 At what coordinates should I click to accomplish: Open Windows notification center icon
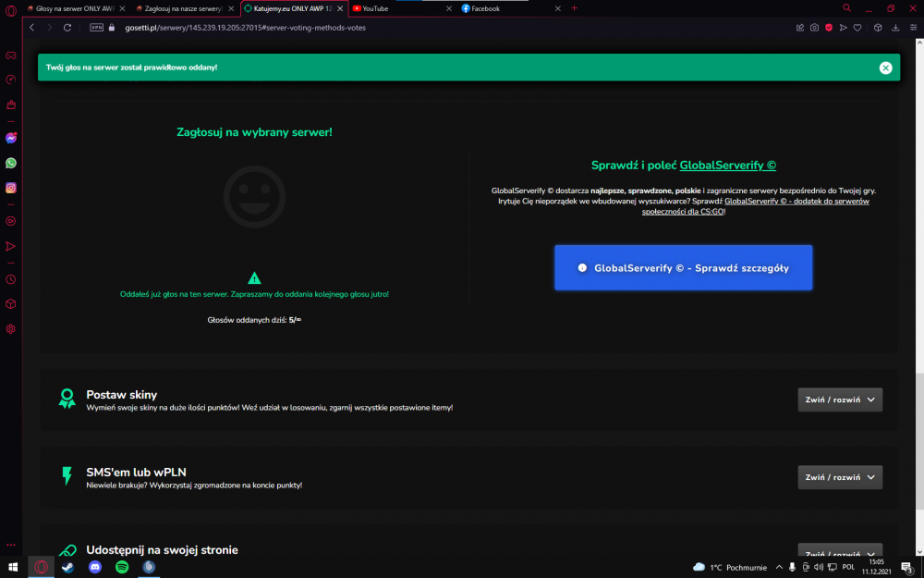(x=908, y=568)
